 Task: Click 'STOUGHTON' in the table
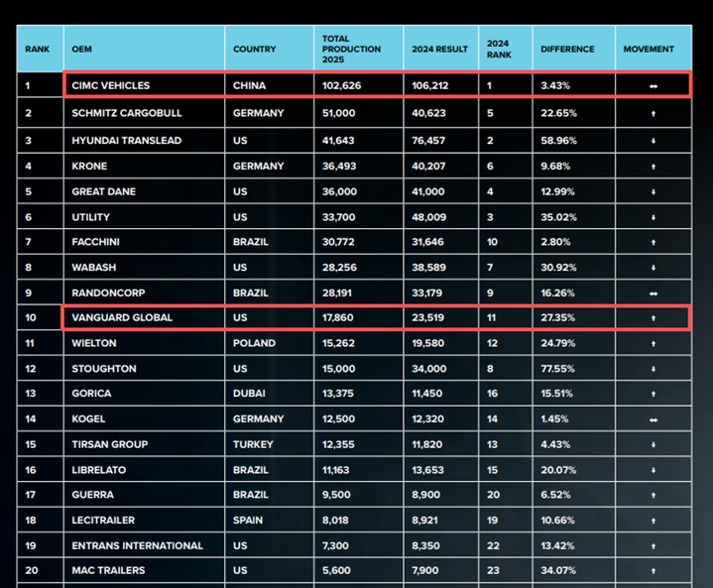(104, 369)
